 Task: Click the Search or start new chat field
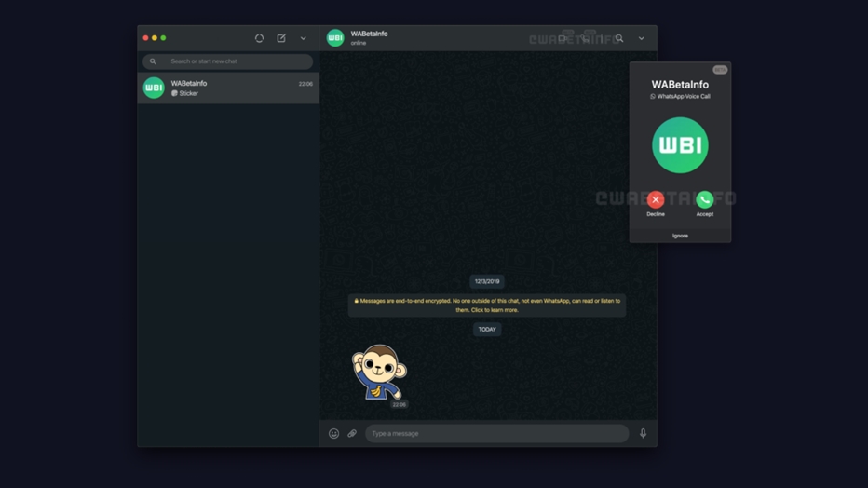228,61
